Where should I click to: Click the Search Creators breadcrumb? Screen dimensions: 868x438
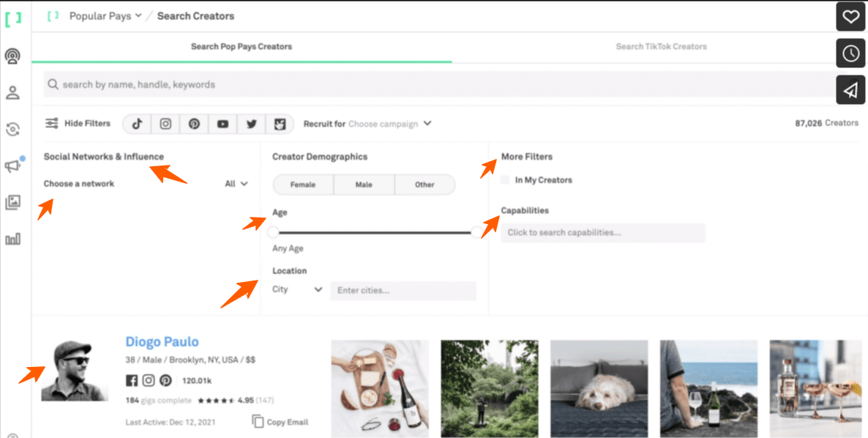pos(195,16)
